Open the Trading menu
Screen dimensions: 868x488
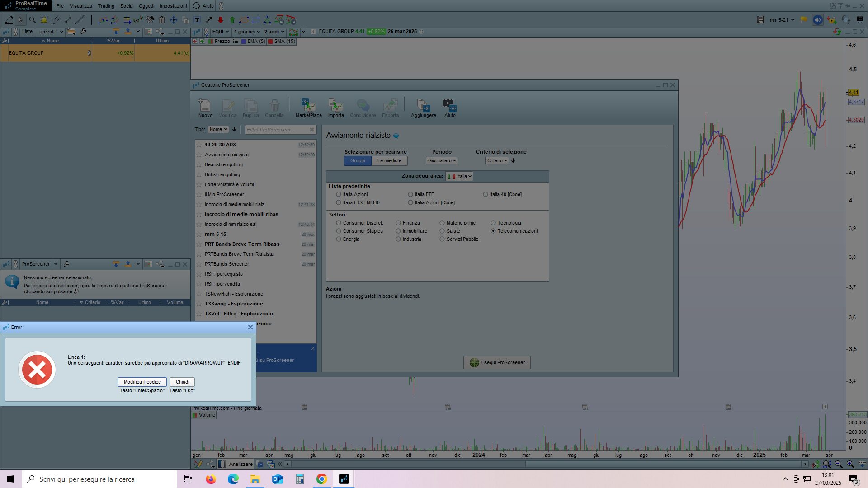click(106, 6)
